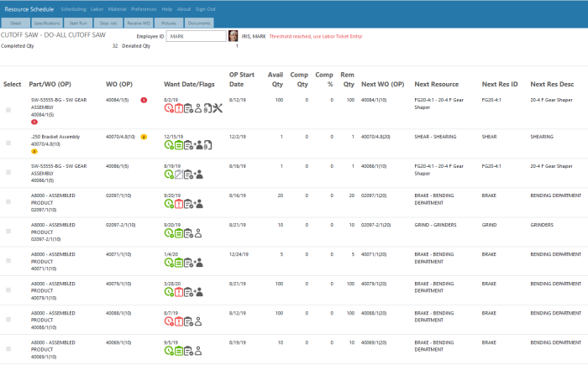
Task: Click the Part/WO (OP) column header
Action: pos(50,84)
